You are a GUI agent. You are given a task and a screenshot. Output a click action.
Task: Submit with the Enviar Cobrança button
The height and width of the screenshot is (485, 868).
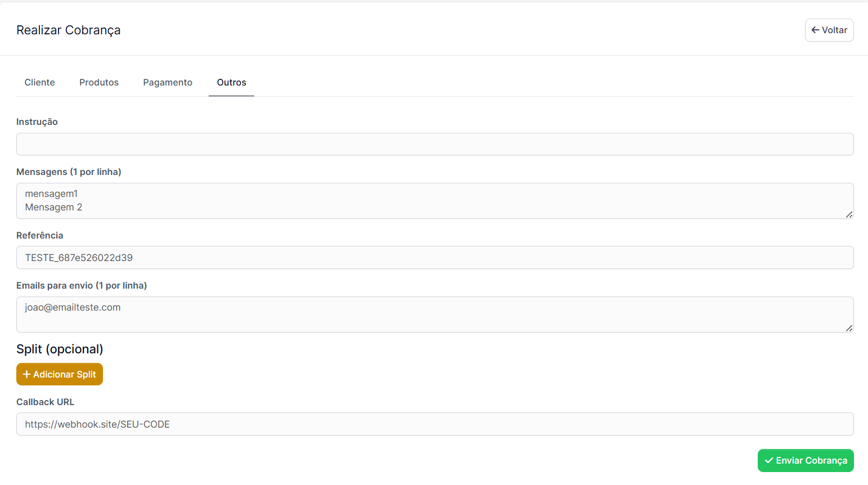tap(805, 460)
